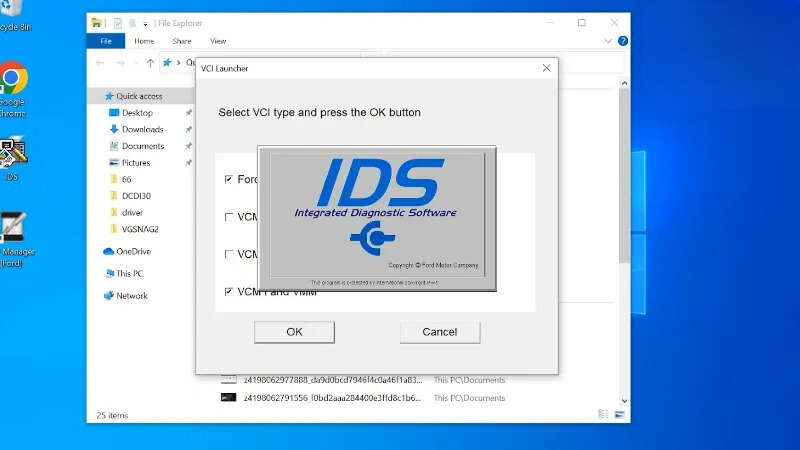The image size is (800, 450).
Task: Switch to the View ribbon tab
Action: tap(218, 41)
